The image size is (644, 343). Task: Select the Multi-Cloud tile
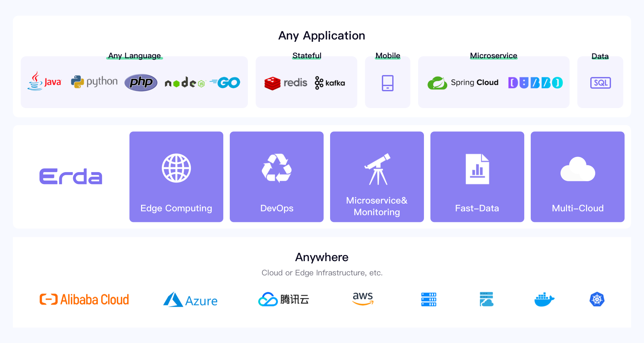tap(578, 177)
